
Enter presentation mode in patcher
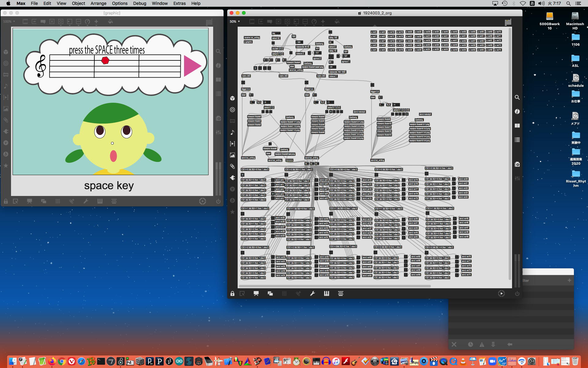(256, 294)
